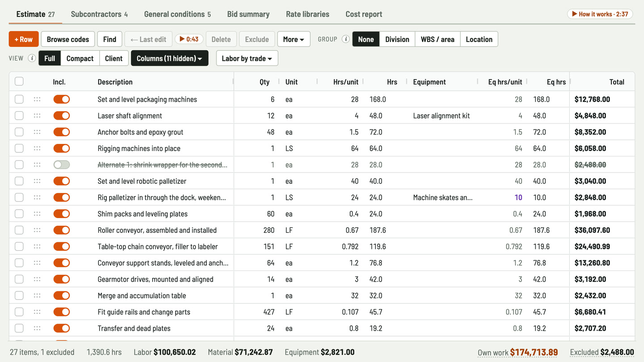Screen dimensions: 644x362
Task: Turn on the Alternate 1 shrink wrapper toggle
Action: pos(62,165)
